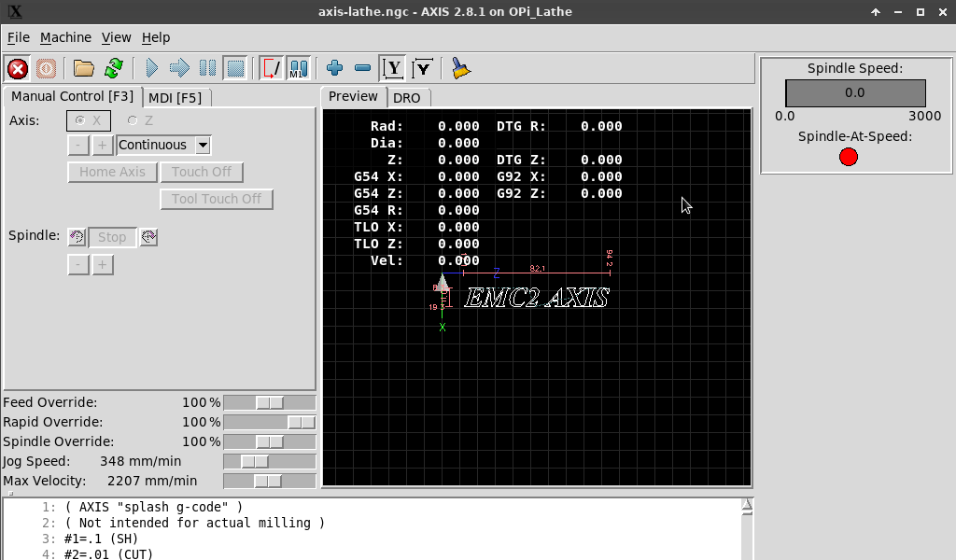The image size is (956, 560).
Task: Select the Y view icon
Action: (x=393, y=68)
